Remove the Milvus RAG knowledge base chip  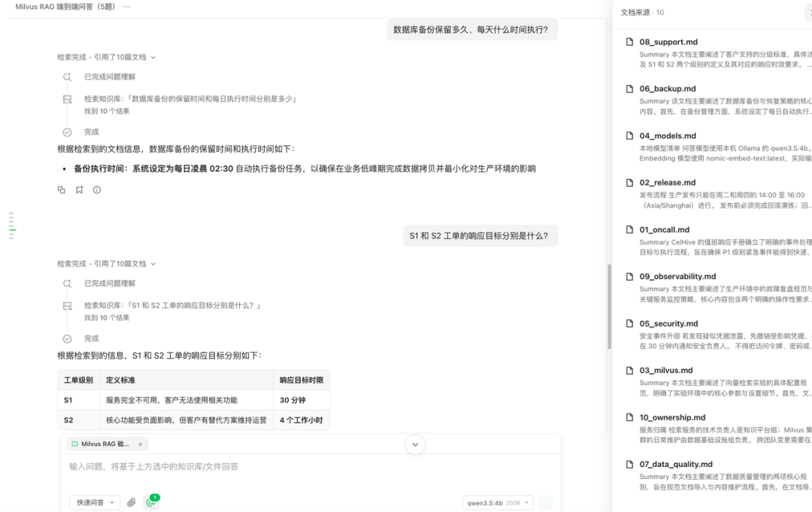click(141, 444)
